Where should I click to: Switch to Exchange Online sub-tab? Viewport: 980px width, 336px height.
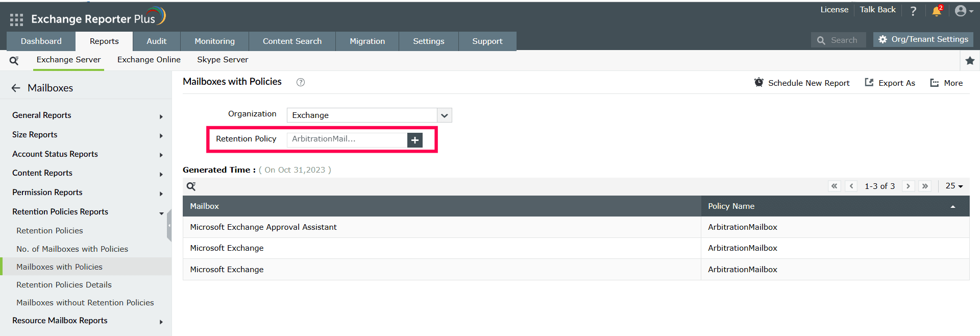coord(149,60)
